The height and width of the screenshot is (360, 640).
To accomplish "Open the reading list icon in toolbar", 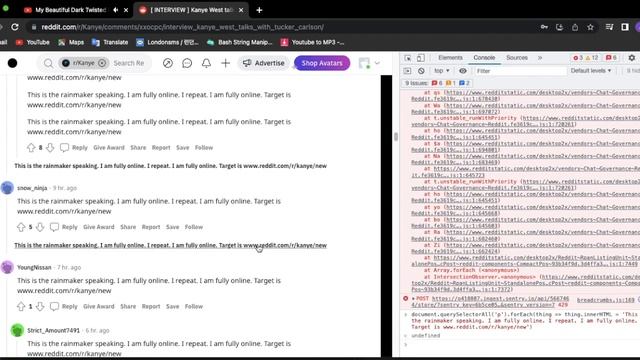I will [x=609, y=27].
